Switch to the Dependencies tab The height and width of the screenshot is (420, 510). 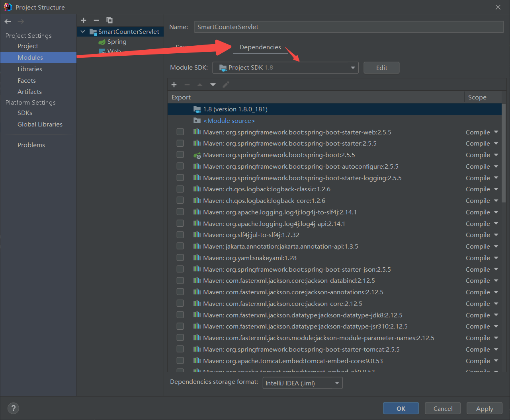click(x=260, y=47)
